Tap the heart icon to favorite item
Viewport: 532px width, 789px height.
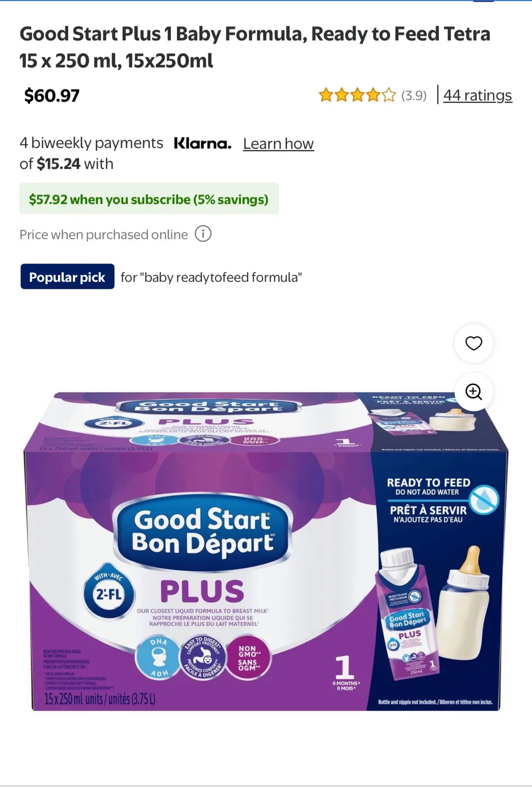[x=473, y=344]
